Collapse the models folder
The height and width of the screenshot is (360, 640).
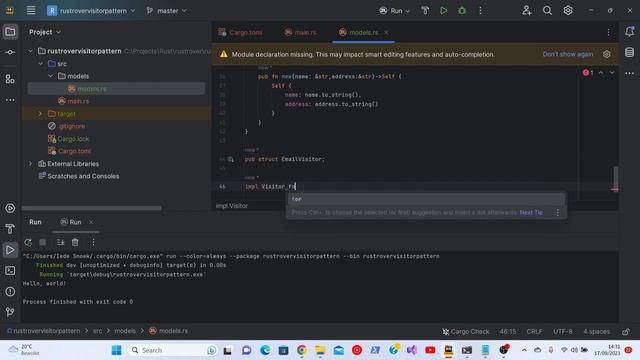pos(50,76)
